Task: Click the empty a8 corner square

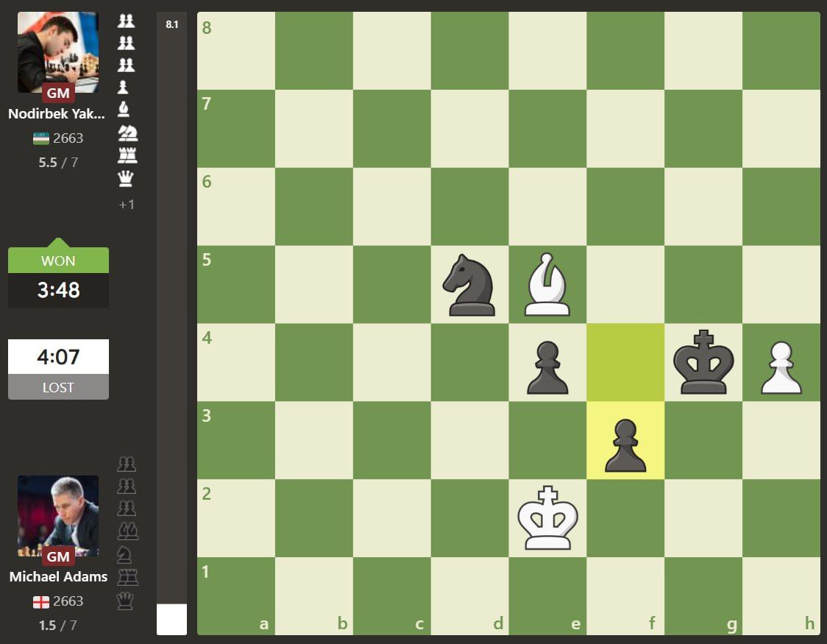Action: pos(236,51)
